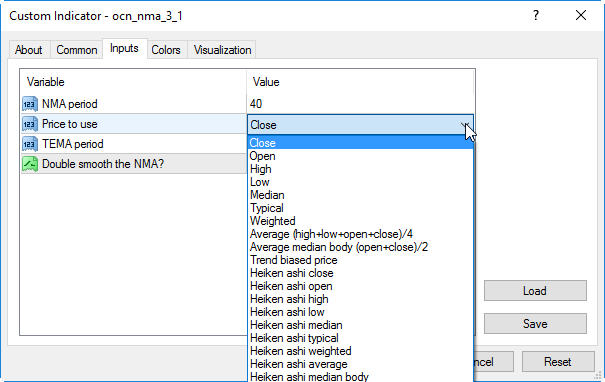Viewport: 605px width, 382px height.
Task: Choose Close in the dropdown list
Action: pos(360,143)
